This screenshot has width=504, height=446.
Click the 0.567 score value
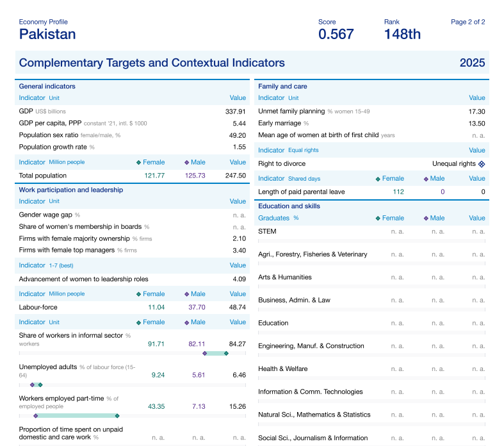[336, 35]
